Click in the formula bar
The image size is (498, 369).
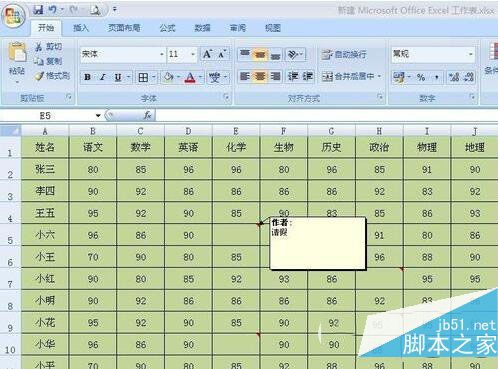(x=327, y=115)
